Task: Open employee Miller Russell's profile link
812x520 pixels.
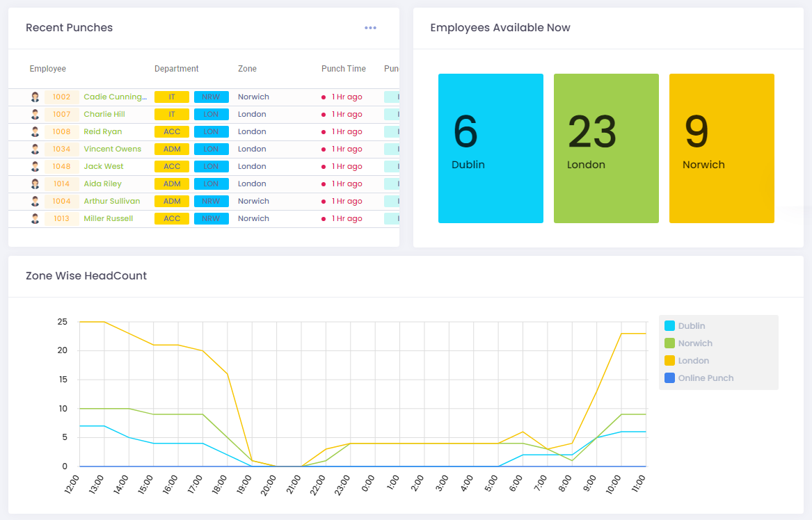Action: click(109, 218)
